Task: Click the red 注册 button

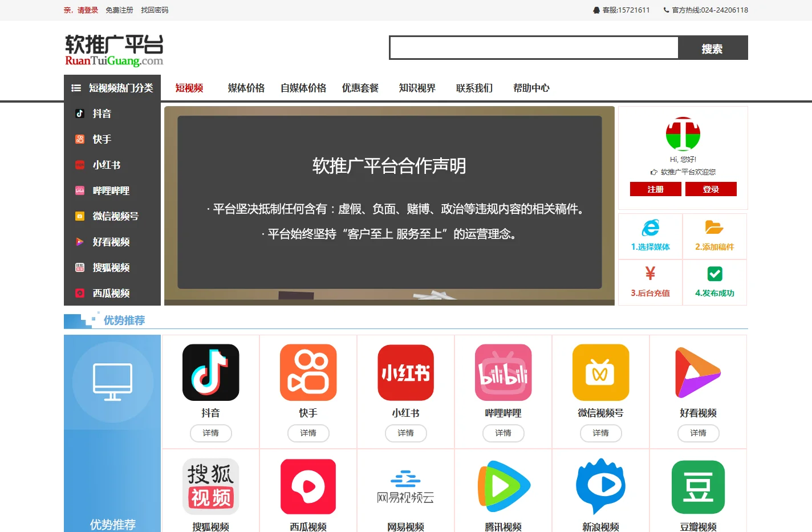Action: tap(656, 189)
